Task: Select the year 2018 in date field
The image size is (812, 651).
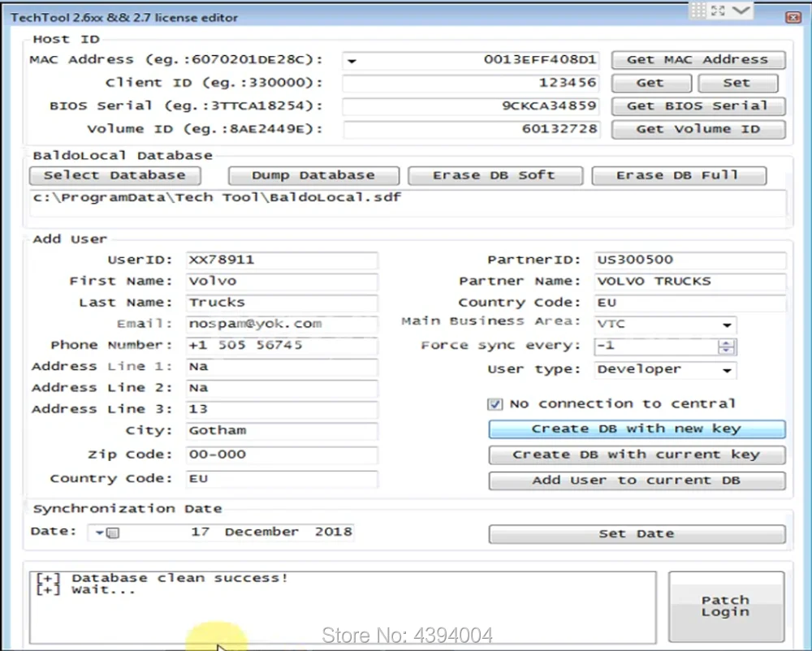Action: click(x=333, y=532)
